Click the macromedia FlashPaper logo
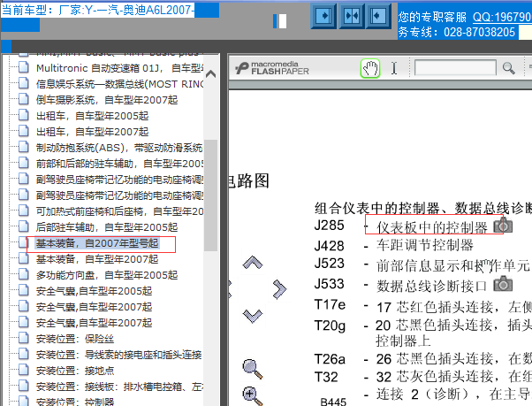The height and width of the screenshot is (406, 532). click(272, 68)
